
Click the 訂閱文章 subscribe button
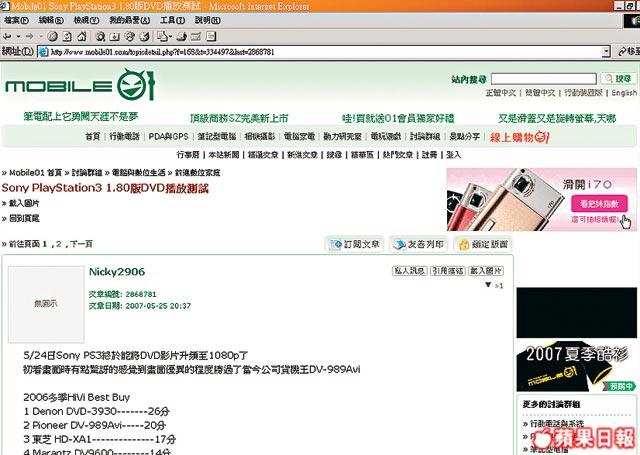point(355,244)
